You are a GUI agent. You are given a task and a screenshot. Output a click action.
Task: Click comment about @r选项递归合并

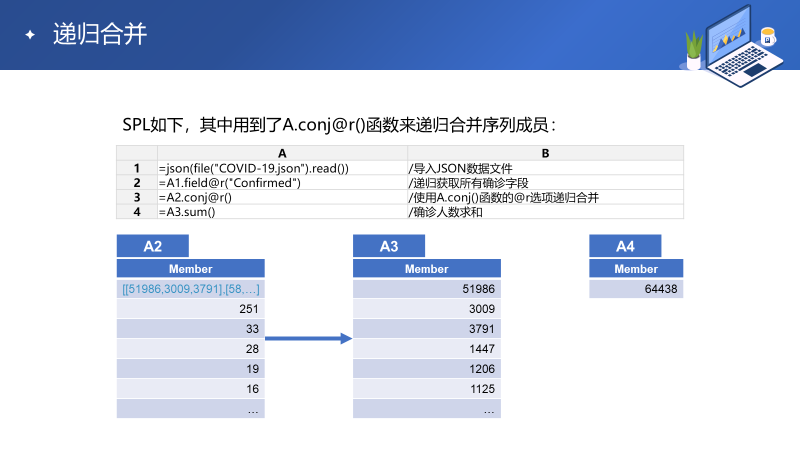tap(545, 197)
